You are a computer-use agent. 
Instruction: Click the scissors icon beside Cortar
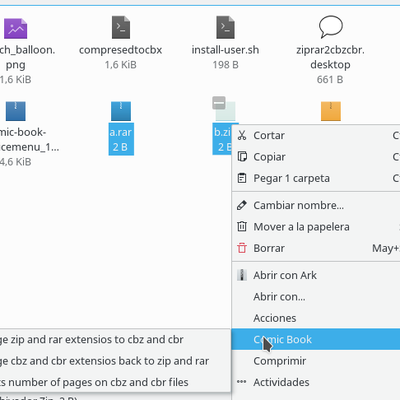click(242, 135)
